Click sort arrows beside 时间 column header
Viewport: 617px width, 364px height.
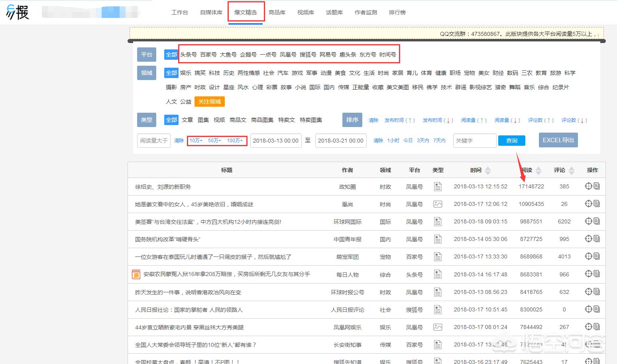click(x=488, y=170)
